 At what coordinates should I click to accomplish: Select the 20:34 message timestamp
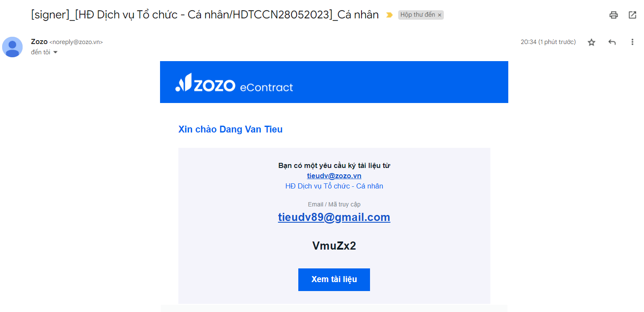[548, 42]
